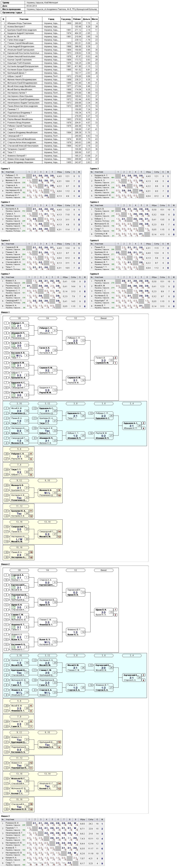Click the 'Группа-3' table heading
The width and height of the screenshot is (178, 868).
coord(5,202)
